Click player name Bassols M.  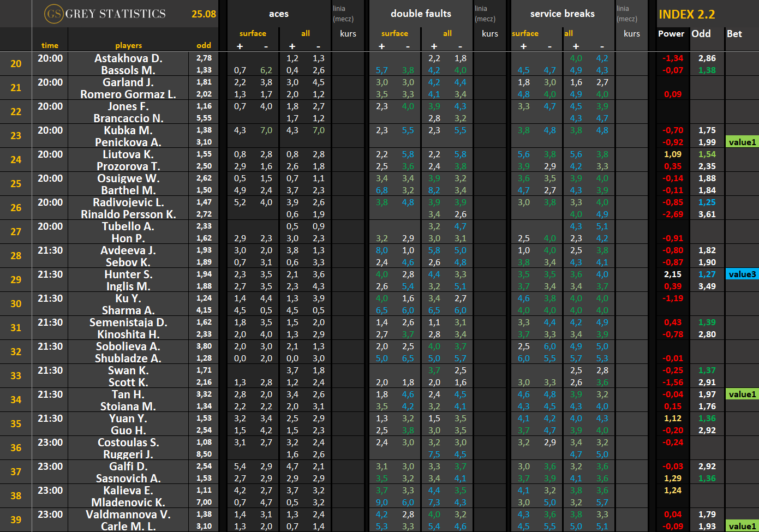(x=128, y=70)
